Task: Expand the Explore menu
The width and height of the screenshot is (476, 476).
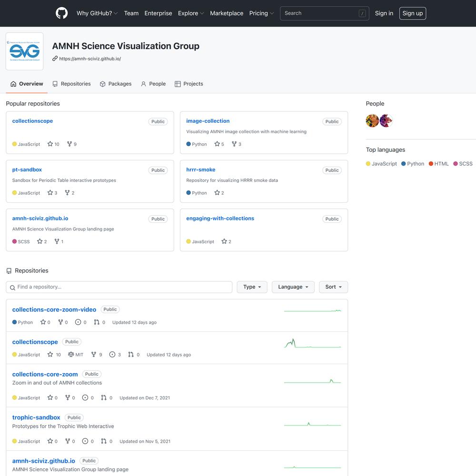Action: click(x=191, y=13)
